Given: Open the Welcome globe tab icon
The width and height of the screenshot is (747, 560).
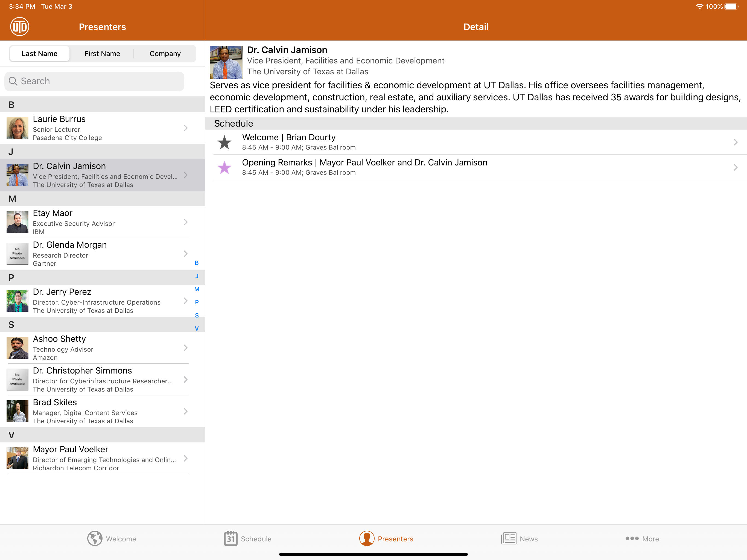Looking at the screenshot, I should tap(95, 538).
